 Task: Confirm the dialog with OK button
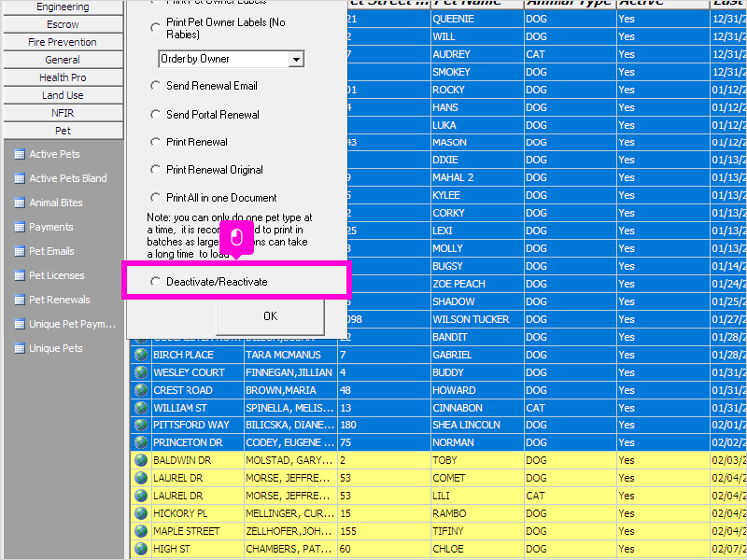(270, 316)
